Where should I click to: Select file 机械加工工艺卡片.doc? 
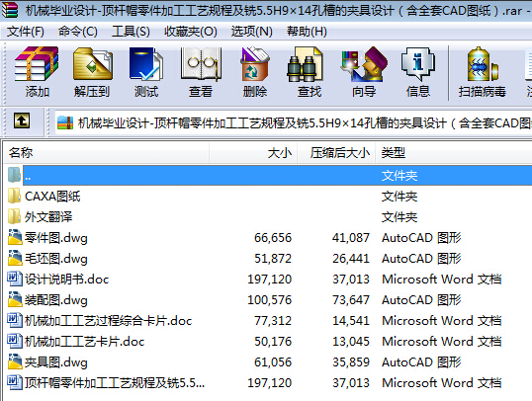[84, 342]
